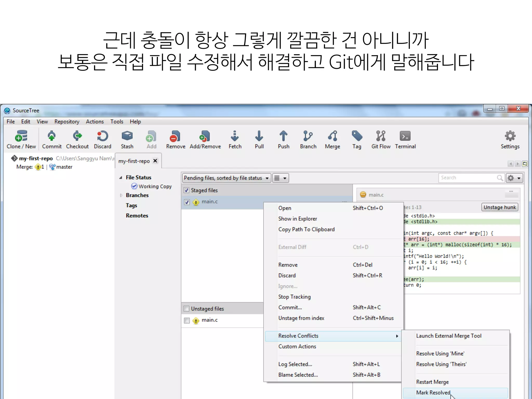Image resolution: width=532 pixels, height=399 pixels.
Task: Click the merge conflict warning icon beside Merge:
Action: [38, 167]
